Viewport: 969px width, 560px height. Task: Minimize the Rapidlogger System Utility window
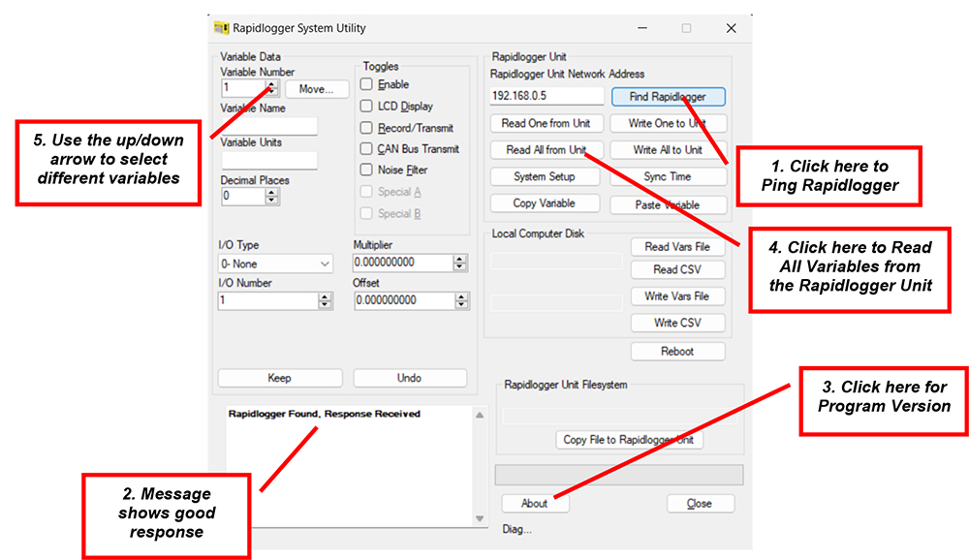pyautogui.click(x=642, y=28)
